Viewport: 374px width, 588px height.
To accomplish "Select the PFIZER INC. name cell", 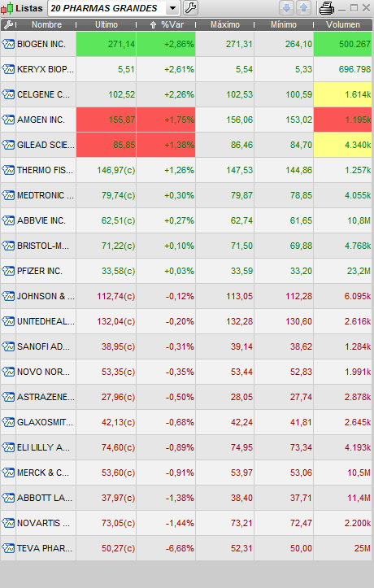I will tap(46, 271).
